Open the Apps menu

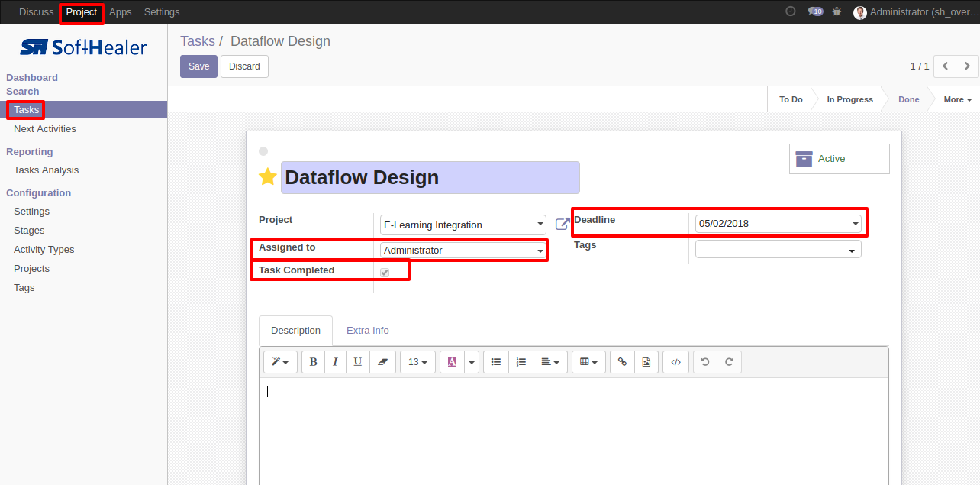point(121,12)
